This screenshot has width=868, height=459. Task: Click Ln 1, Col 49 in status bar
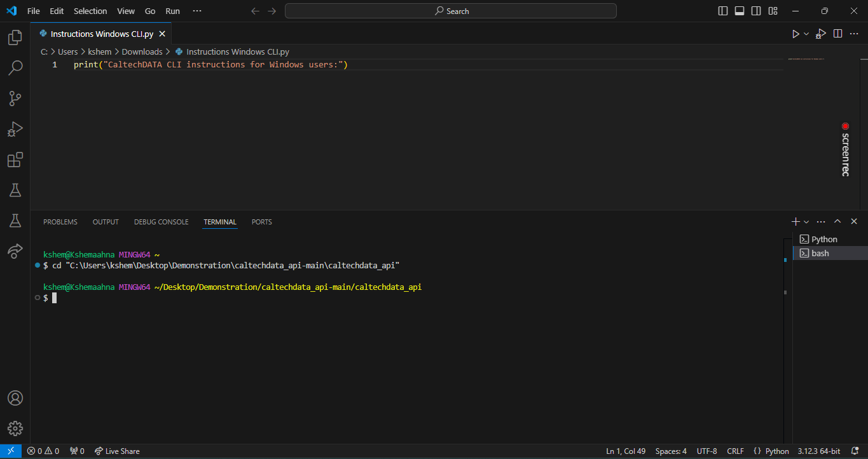(626, 451)
